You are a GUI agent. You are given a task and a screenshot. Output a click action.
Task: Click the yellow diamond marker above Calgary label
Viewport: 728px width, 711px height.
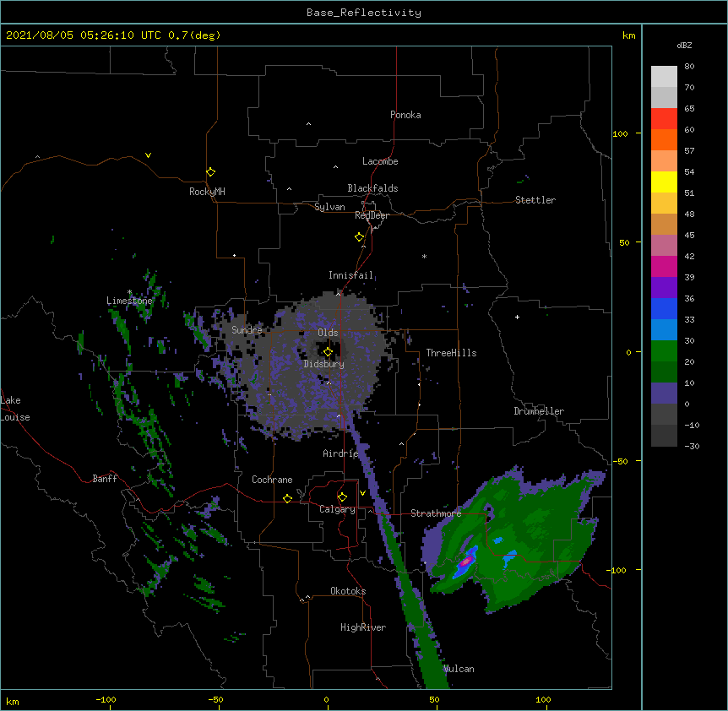pos(342,497)
